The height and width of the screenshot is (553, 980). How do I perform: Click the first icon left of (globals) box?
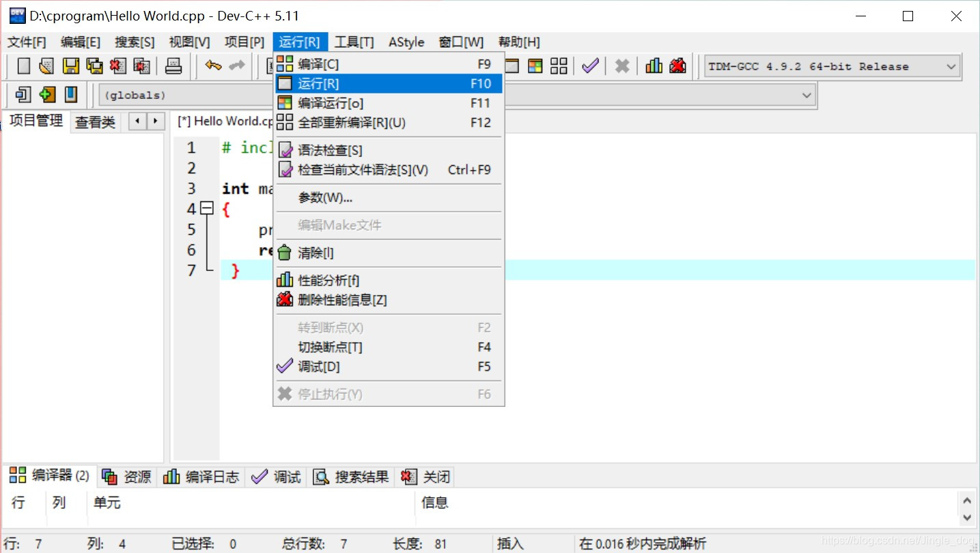[24, 94]
